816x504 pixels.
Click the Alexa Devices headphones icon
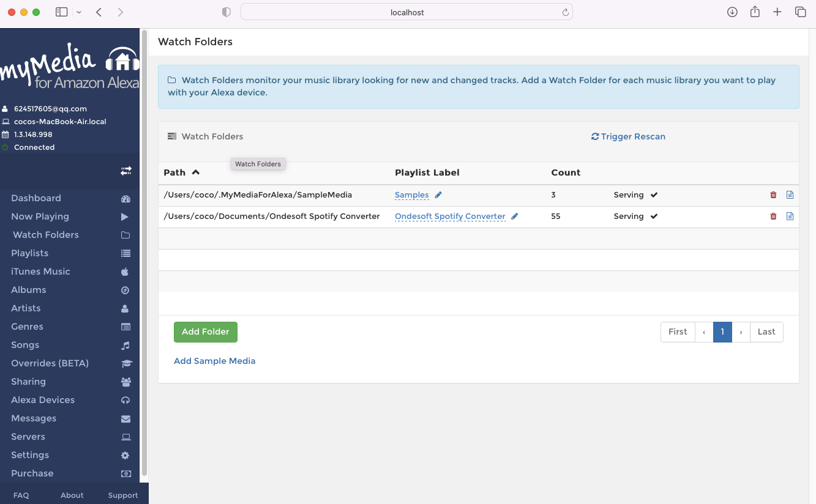point(125,400)
